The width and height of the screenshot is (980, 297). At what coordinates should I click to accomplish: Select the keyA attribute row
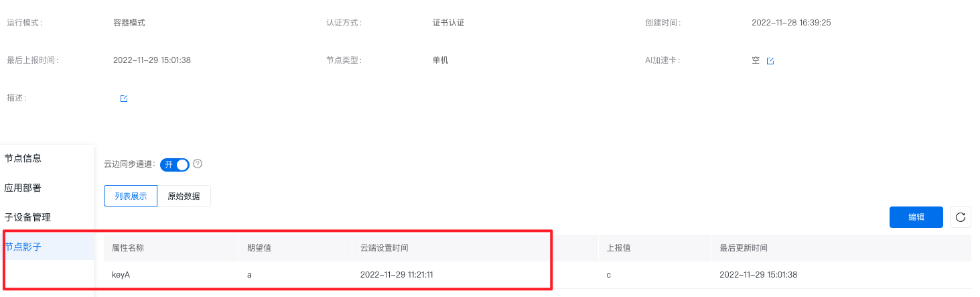coord(537,275)
